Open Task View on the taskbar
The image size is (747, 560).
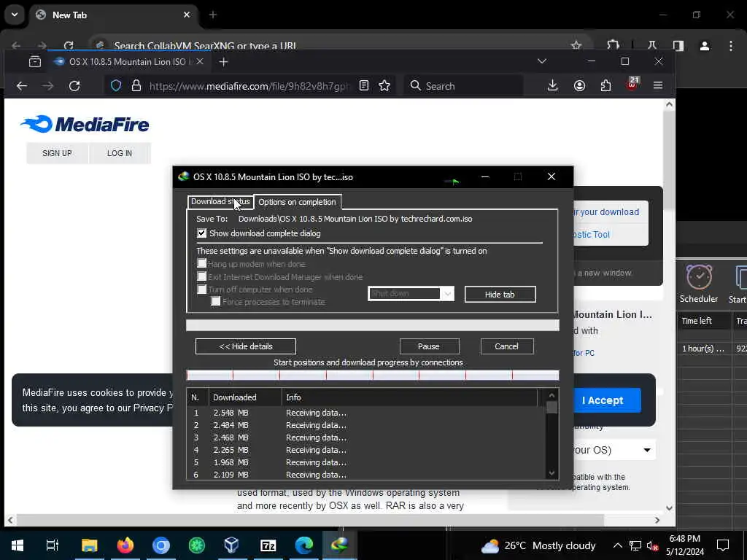click(x=52, y=545)
